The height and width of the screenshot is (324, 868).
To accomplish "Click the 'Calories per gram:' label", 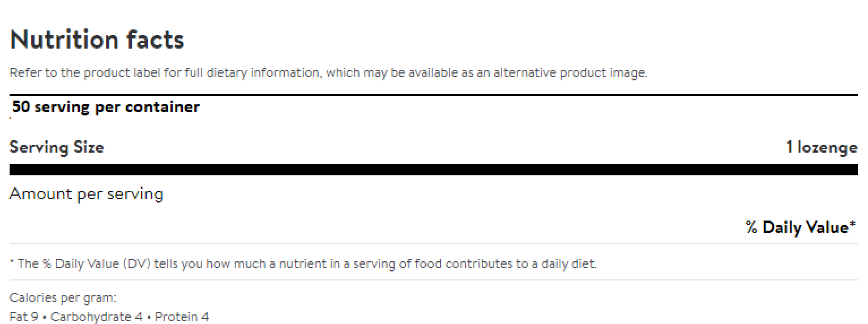I will 63,298.
